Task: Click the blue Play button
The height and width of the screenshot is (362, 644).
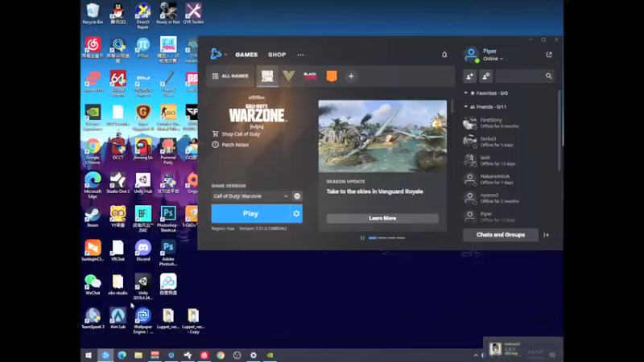Action: [250, 213]
